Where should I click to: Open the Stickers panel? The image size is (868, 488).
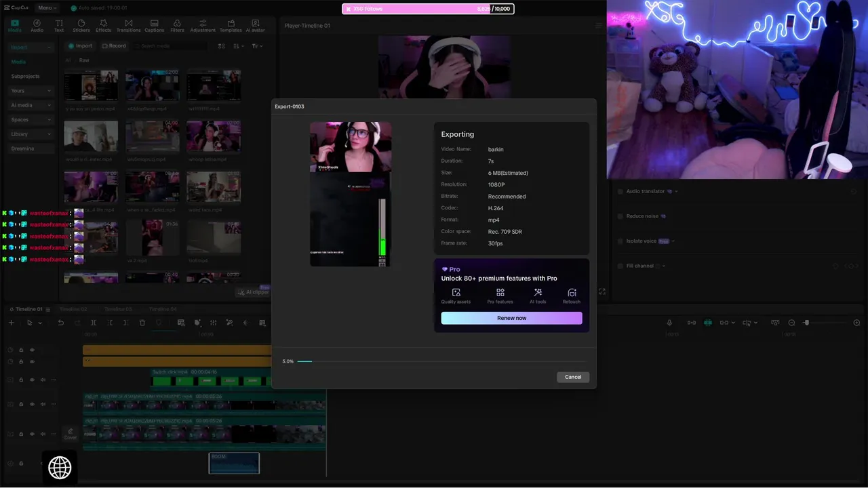pyautogui.click(x=81, y=26)
